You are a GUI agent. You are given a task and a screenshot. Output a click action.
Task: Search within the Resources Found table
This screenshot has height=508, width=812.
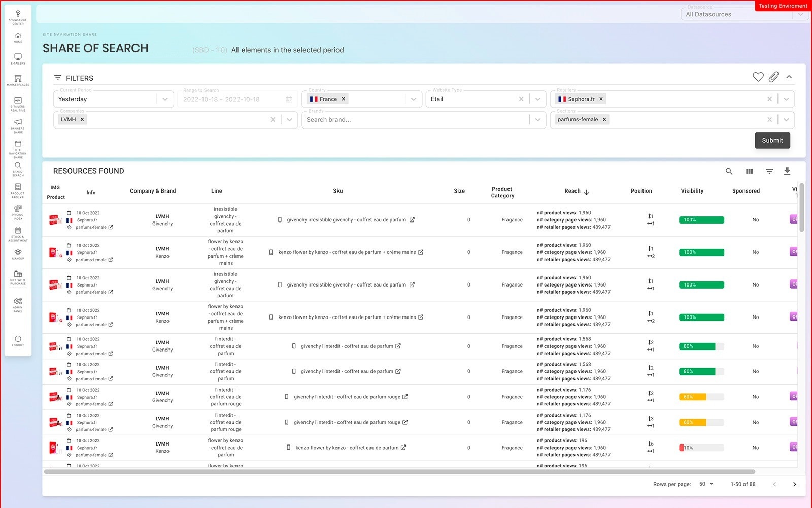[729, 171]
